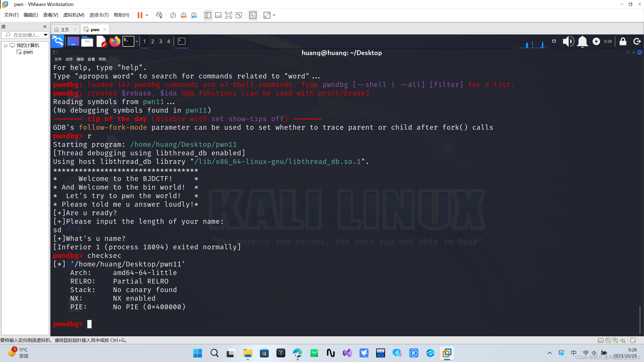This screenshot has width=644, height=362.
Task: Select 我的计算机 in library tree
Action: click(25, 46)
